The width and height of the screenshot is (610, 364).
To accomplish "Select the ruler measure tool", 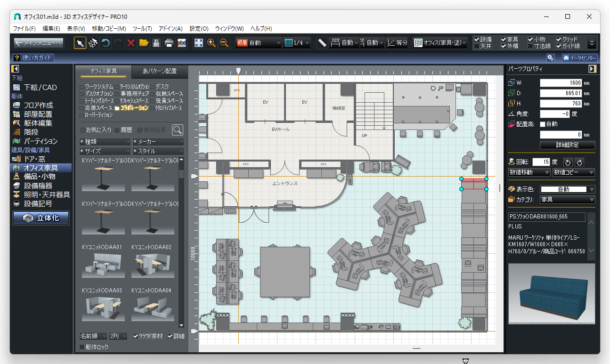I will tap(322, 43).
